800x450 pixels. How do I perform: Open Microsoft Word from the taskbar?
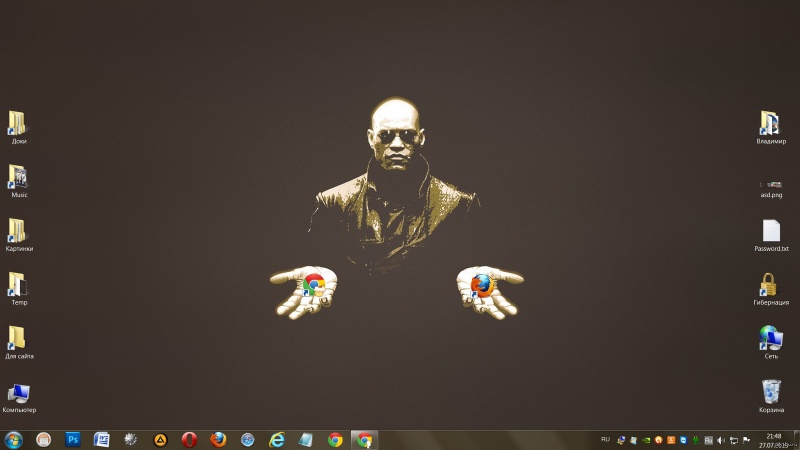(102, 439)
